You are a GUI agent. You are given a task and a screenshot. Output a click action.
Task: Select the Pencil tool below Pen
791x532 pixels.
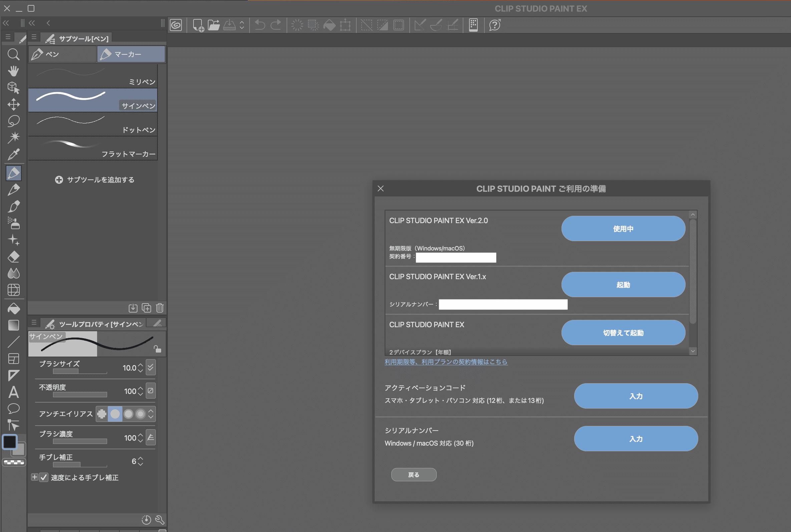click(x=14, y=190)
